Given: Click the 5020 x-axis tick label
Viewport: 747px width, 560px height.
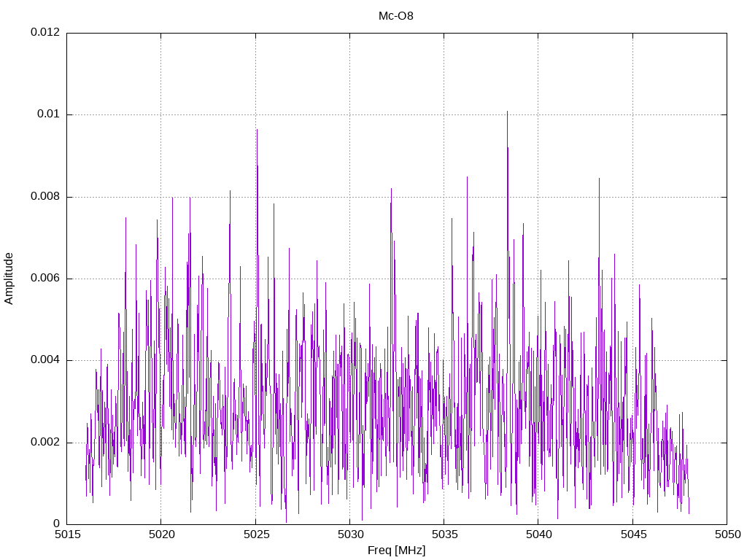Looking at the screenshot, I should tap(161, 534).
